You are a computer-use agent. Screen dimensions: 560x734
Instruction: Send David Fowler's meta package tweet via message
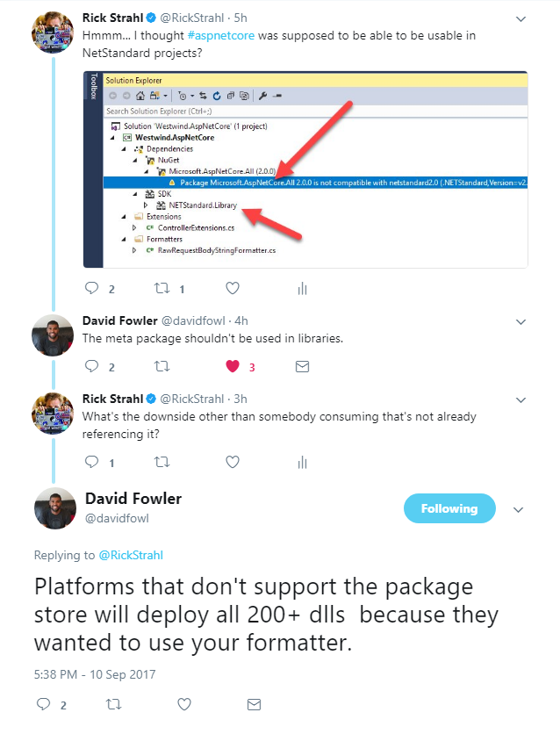[x=302, y=366]
